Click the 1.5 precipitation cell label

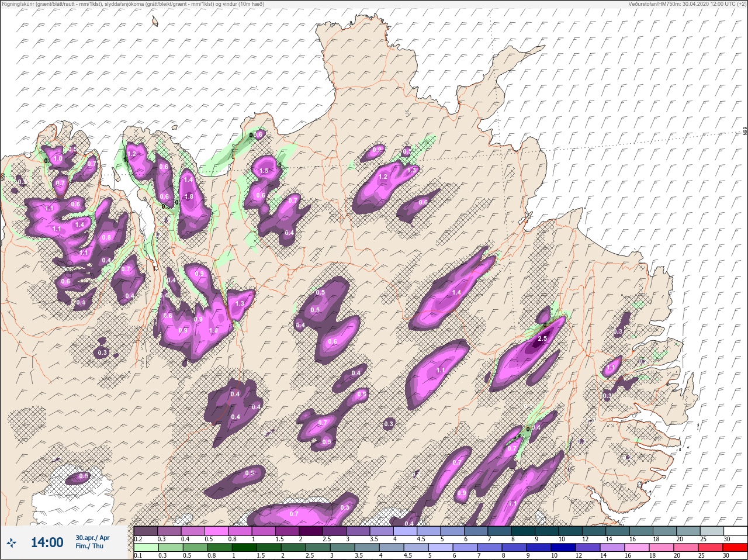[264, 171]
